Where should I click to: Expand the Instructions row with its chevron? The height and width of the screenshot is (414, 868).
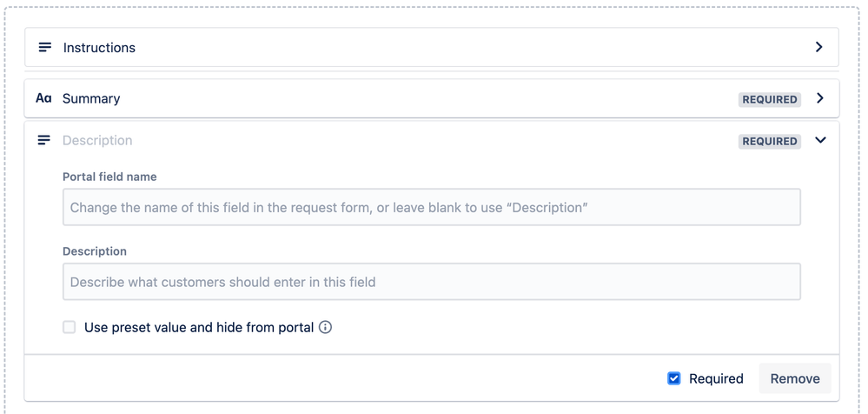(819, 47)
